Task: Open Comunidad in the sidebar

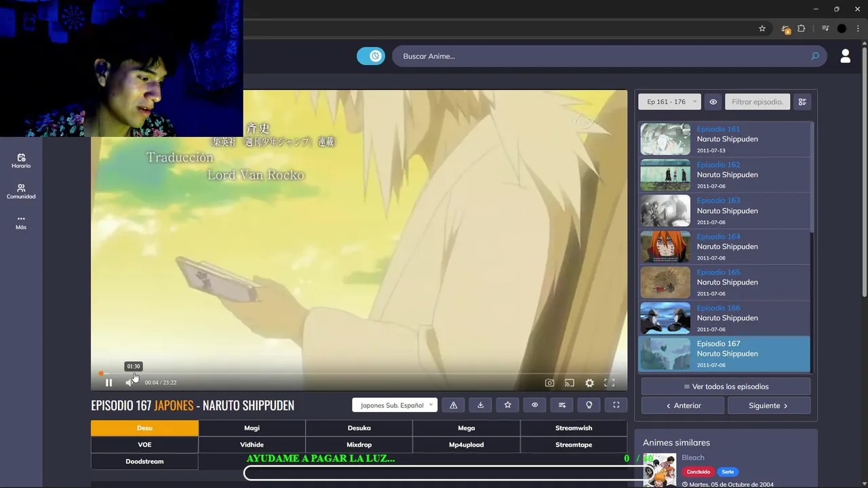Action: (x=21, y=191)
